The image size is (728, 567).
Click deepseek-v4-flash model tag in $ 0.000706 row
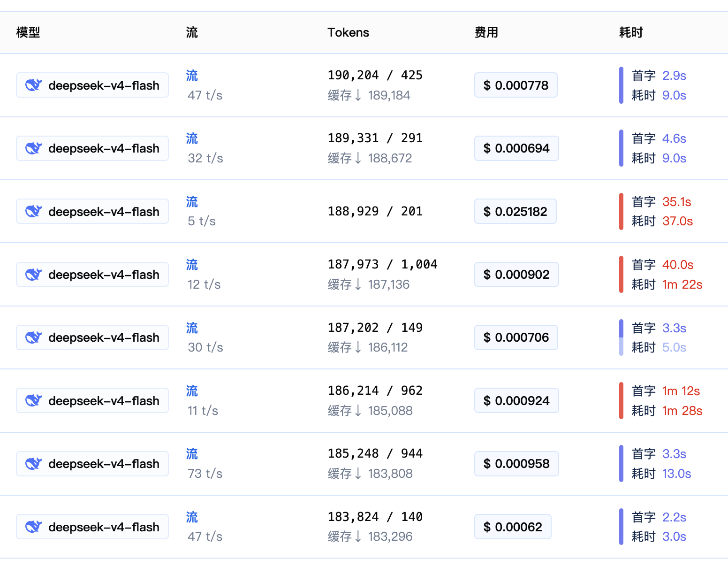tap(92, 337)
